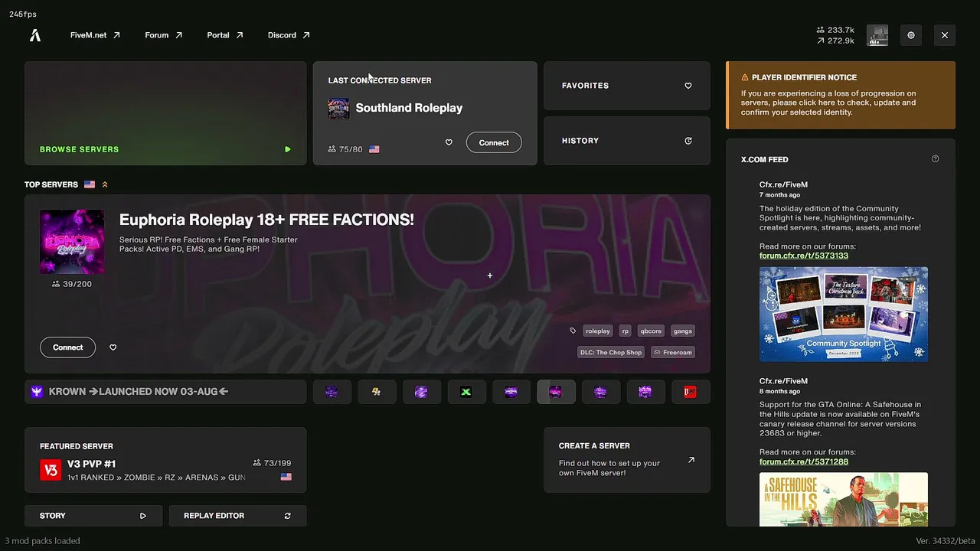Open the History list
The height and width of the screenshot is (551, 980).
[626, 141]
